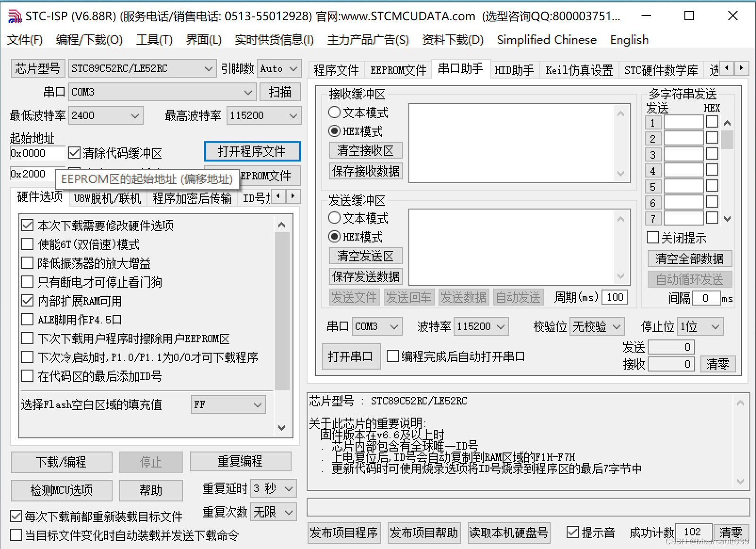The width and height of the screenshot is (756, 549).
Task: Open the 编程/下载(O) menu
Action: point(89,40)
